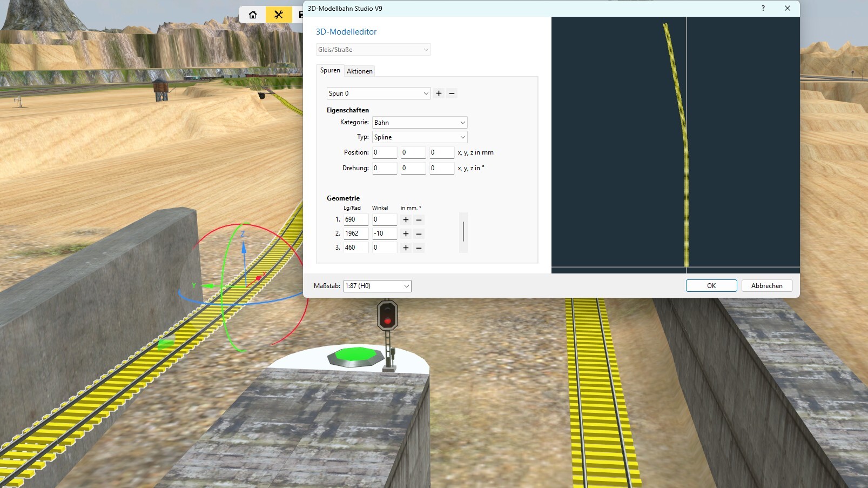
Task: Remove the track with the minus beside Spur: 0
Action: (452, 93)
